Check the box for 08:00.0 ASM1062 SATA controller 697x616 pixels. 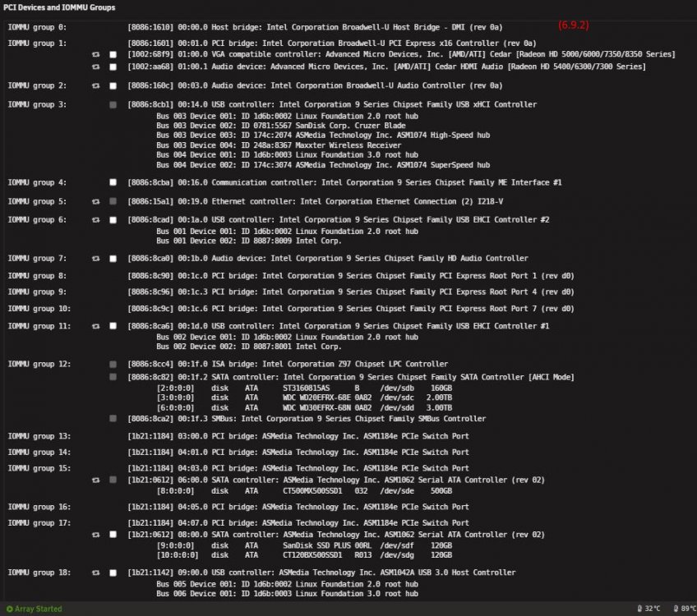pyautogui.click(x=113, y=535)
